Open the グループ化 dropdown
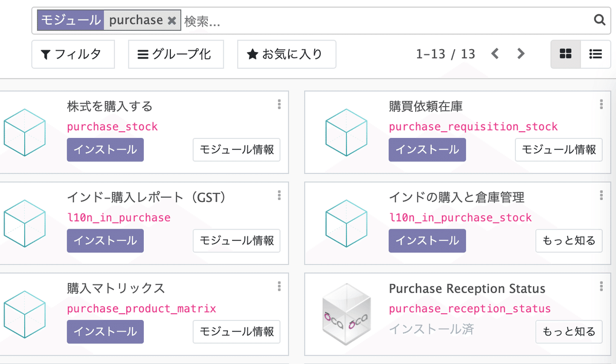 176,53
